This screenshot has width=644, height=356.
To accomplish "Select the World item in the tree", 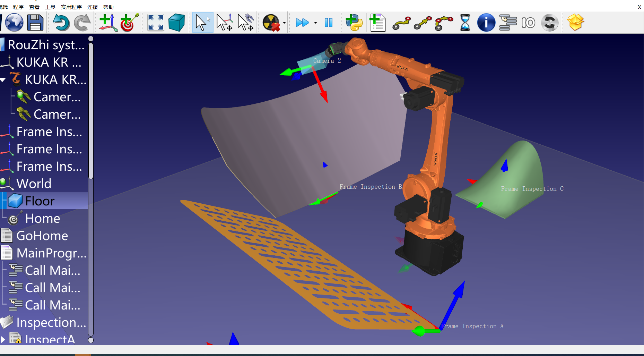I will pos(34,184).
